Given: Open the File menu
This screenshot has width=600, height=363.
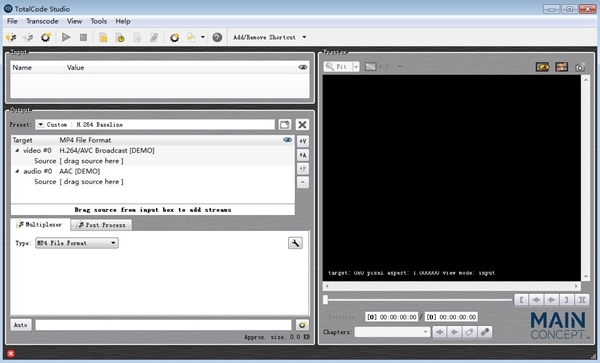Looking at the screenshot, I should 12,21.
